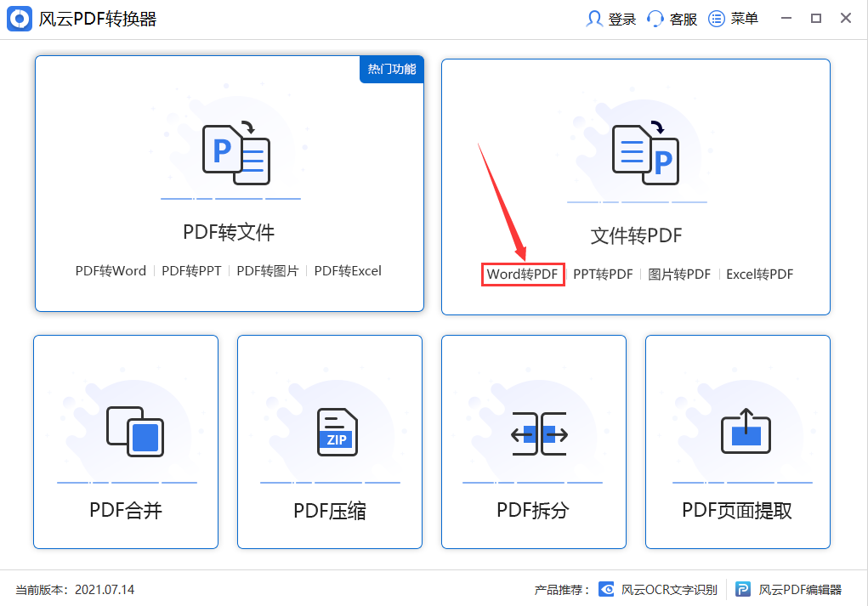Select PDF转PPT conversion
This screenshot has height=606, width=868.
(x=191, y=270)
